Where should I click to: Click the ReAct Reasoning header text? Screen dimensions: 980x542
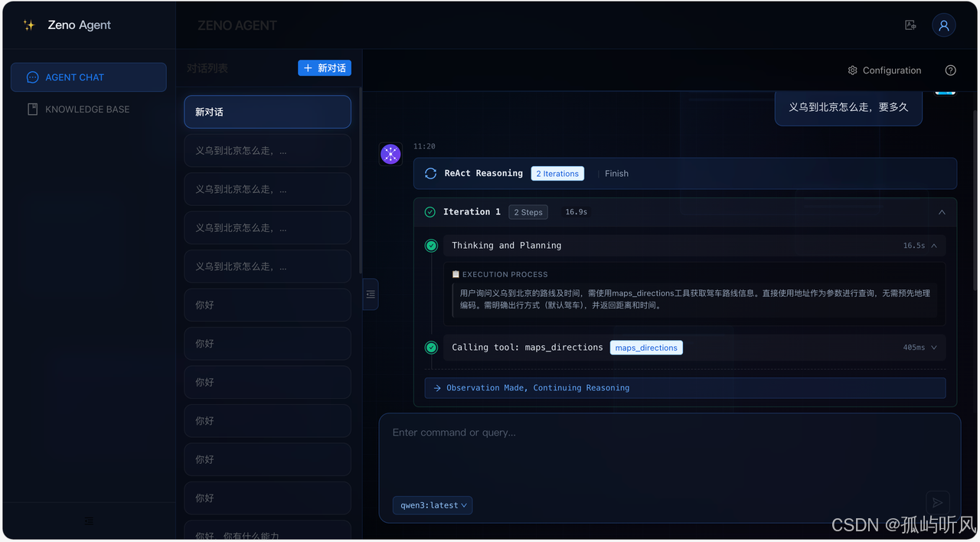(x=484, y=174)
